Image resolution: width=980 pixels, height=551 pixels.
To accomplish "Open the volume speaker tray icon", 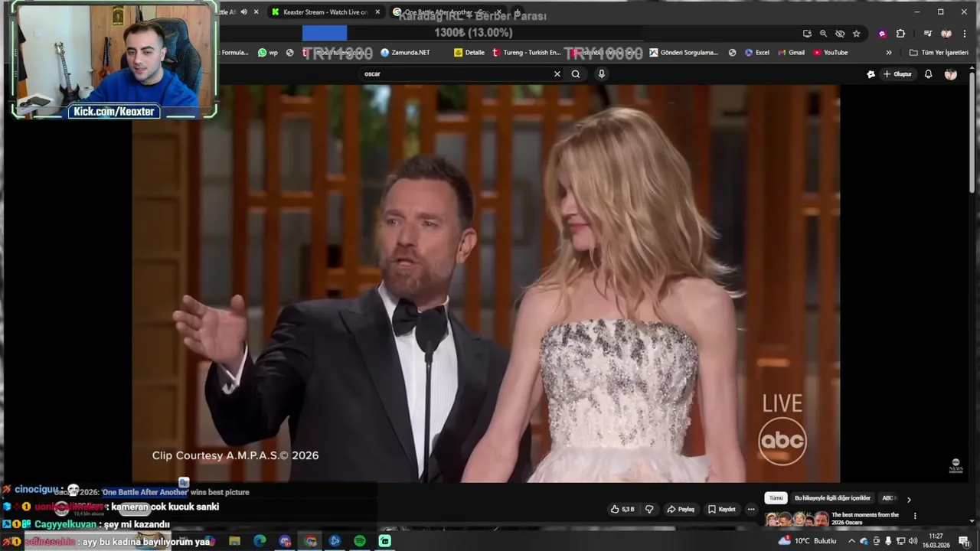I will [x=913, y=541].
